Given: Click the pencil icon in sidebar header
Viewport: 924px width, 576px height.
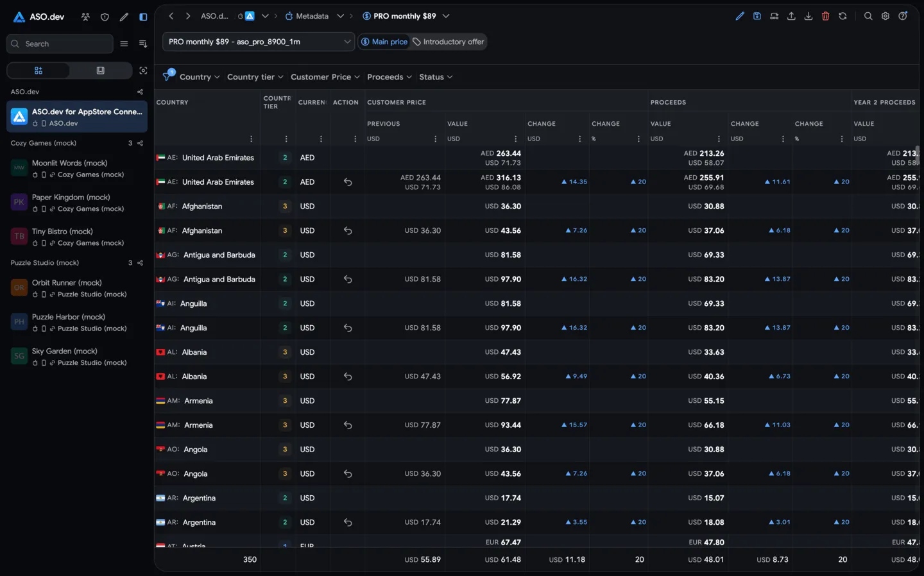Looking at the screenshot, I should [124, 17].
